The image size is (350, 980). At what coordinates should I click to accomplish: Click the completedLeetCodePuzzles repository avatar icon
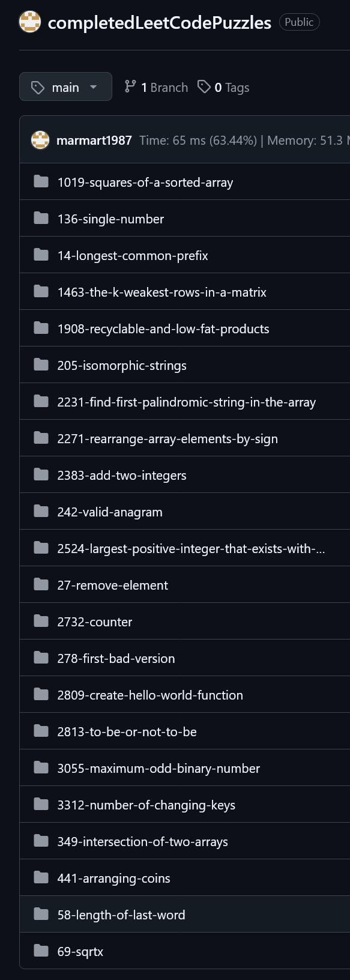[29, 22]
